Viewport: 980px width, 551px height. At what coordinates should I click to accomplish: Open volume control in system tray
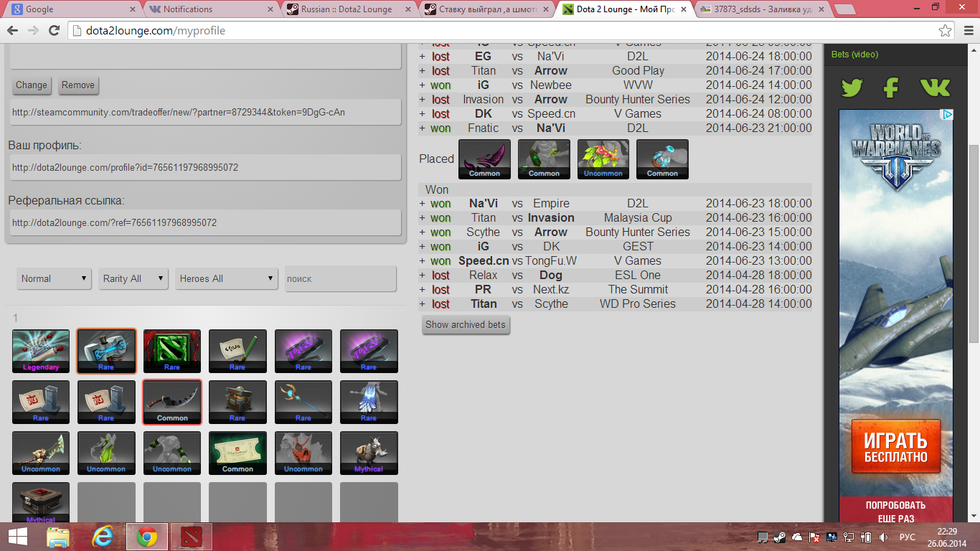[882, 537]
